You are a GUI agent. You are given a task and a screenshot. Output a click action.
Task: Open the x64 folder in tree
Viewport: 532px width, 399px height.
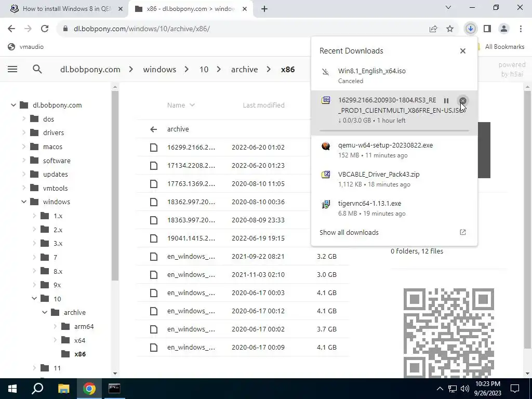click(73, 340)
